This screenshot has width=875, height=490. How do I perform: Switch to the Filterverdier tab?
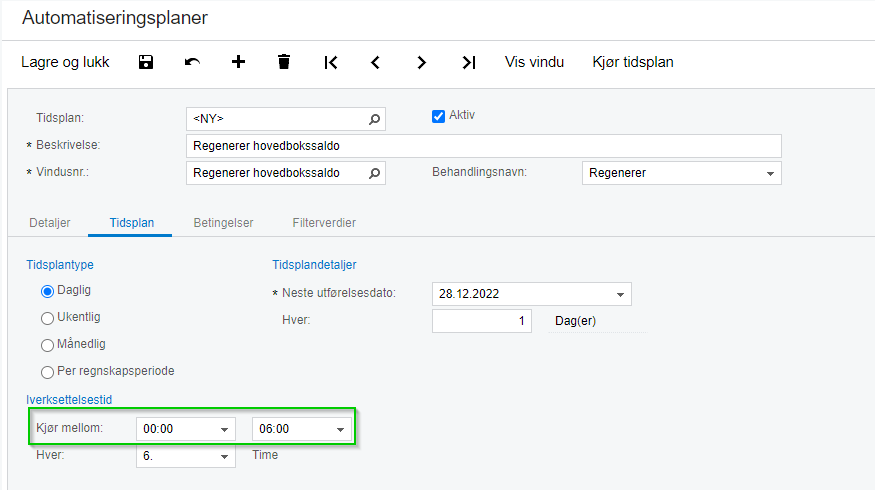coord(324,223)
